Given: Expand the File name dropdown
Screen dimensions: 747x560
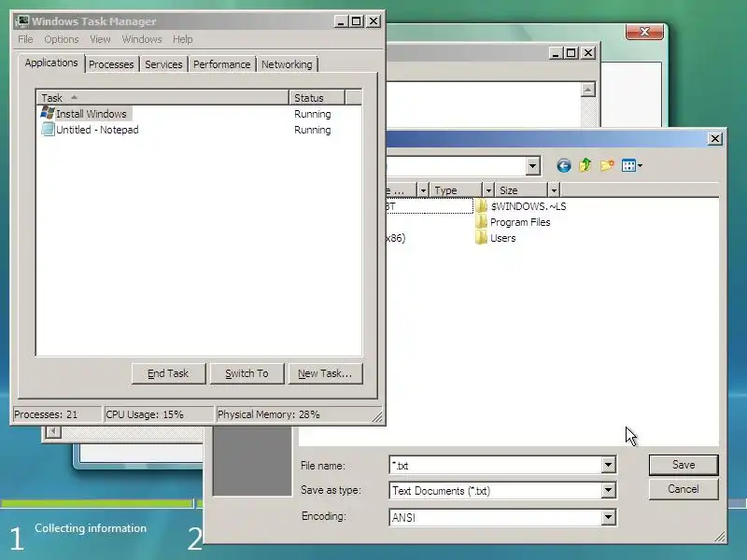Looking at the screenshot, I should point(608,465).
